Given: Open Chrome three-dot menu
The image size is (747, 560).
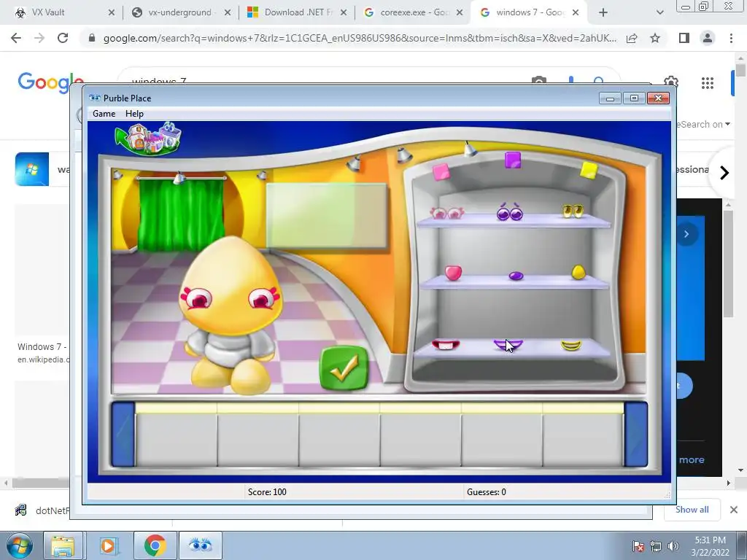Looking at the screenshot, I should pos(731,38).
